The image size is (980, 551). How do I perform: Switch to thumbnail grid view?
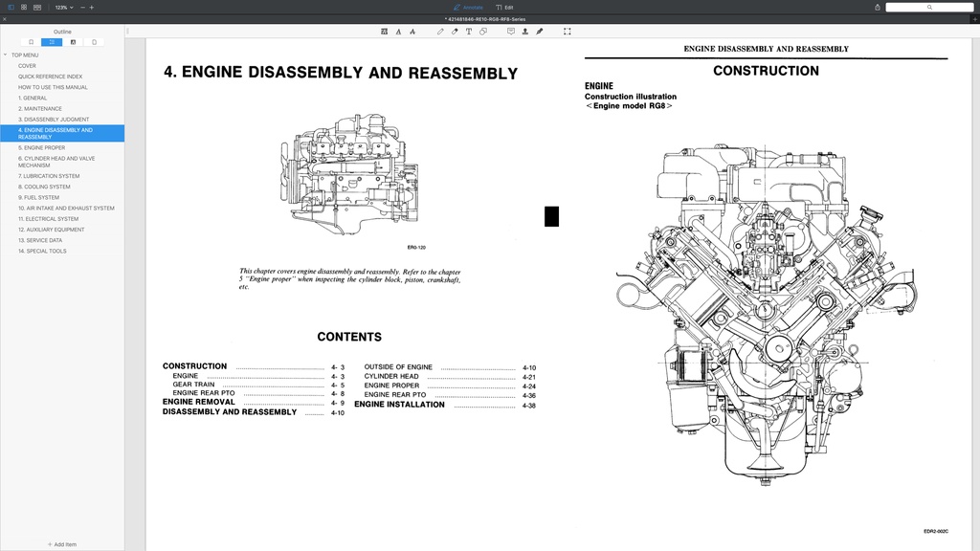[24, 8]
